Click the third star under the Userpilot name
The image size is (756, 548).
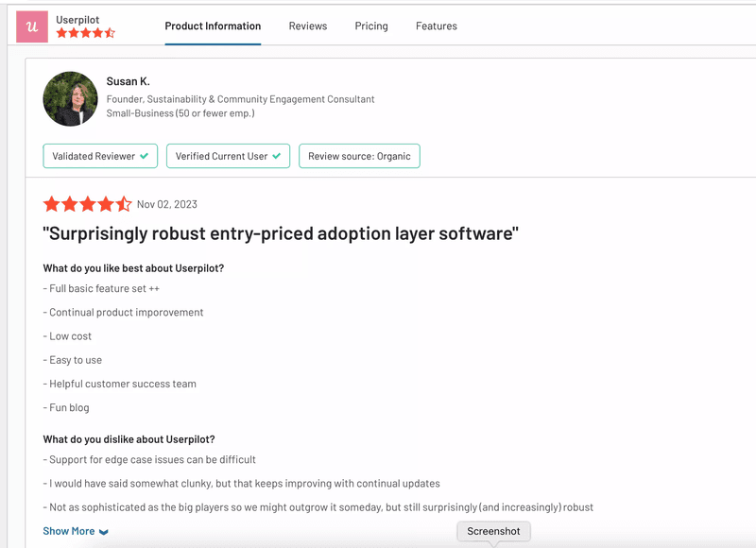click(86, 31)
